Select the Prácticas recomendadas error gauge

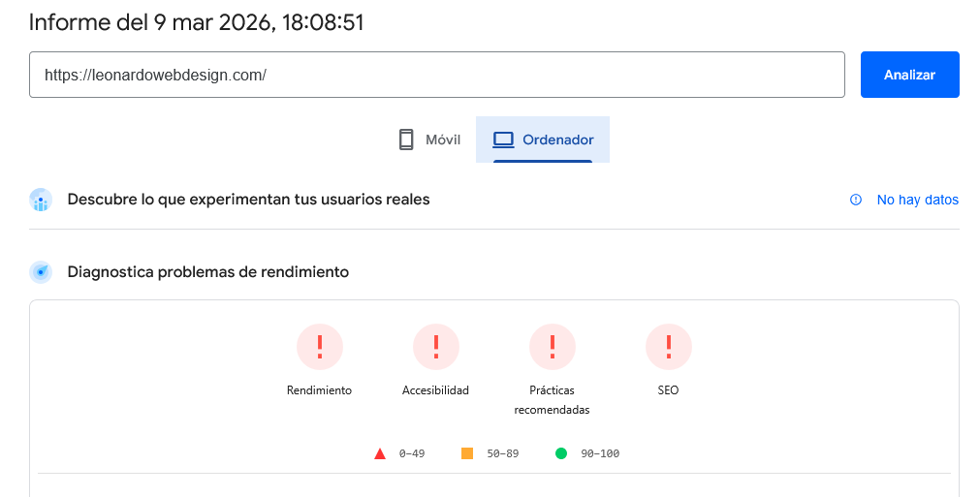[552, 347]
